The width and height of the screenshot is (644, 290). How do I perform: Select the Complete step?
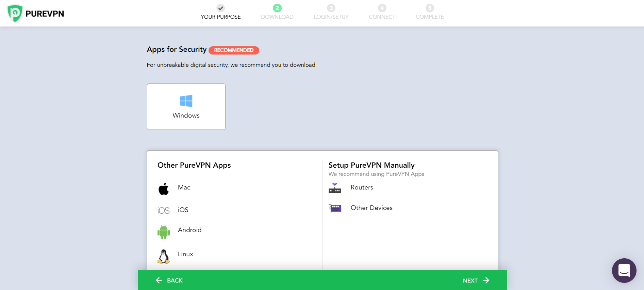[x=430, y=13]
